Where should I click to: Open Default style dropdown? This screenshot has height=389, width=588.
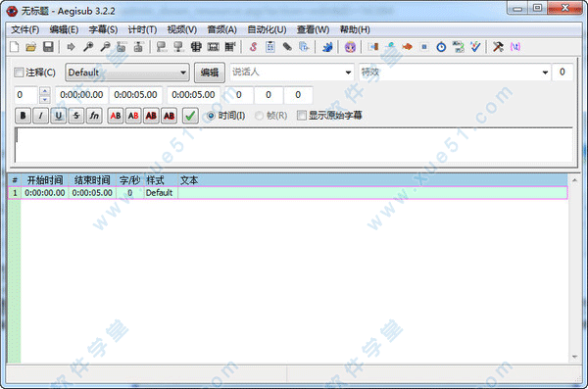point(127,73)
